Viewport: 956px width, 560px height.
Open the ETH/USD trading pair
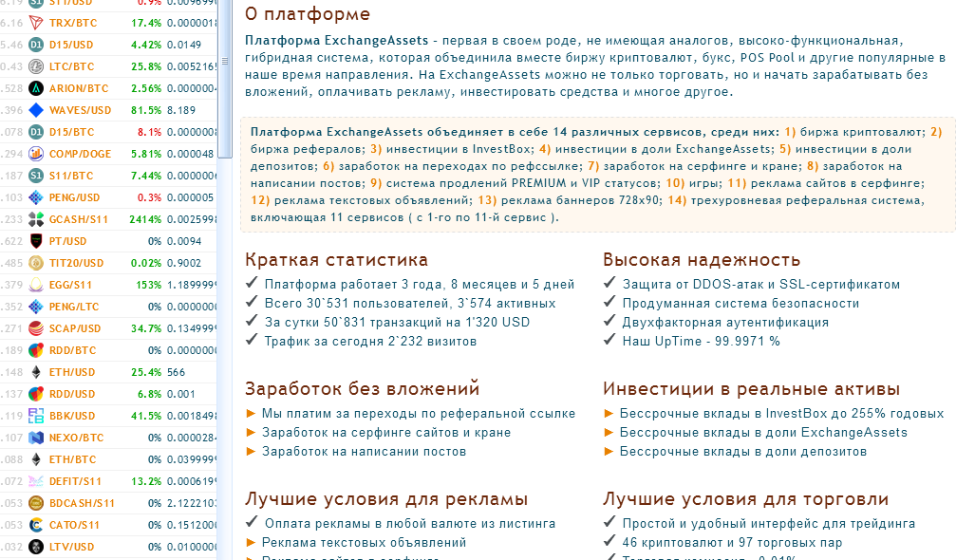pyautogui.click(x=72, y=372)
